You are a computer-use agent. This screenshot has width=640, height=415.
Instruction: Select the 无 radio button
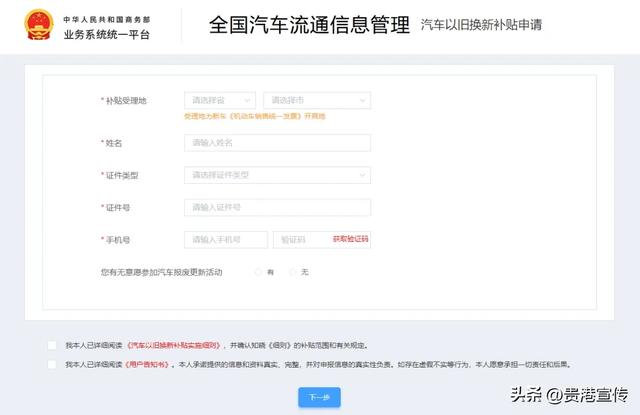coord(292,272)
